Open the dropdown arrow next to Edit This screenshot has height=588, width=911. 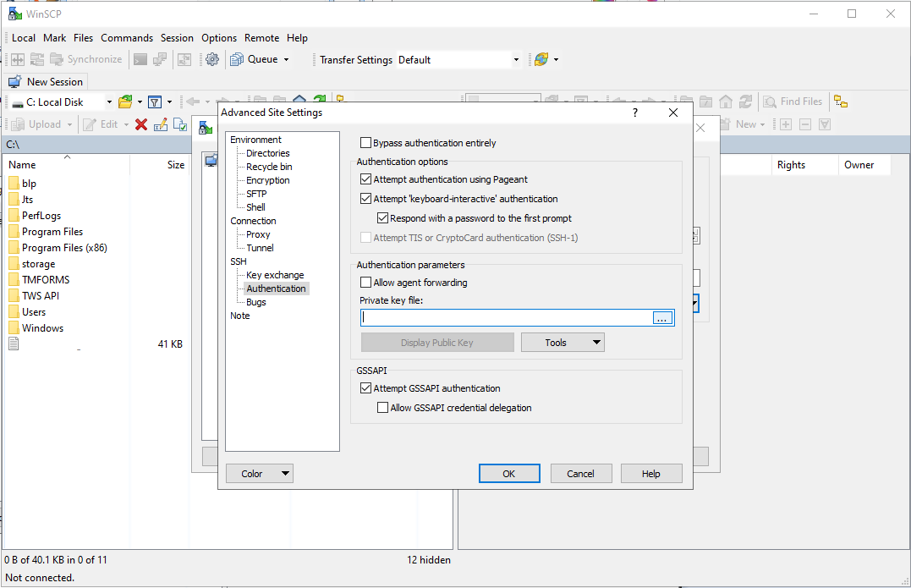tap(126, 124)
